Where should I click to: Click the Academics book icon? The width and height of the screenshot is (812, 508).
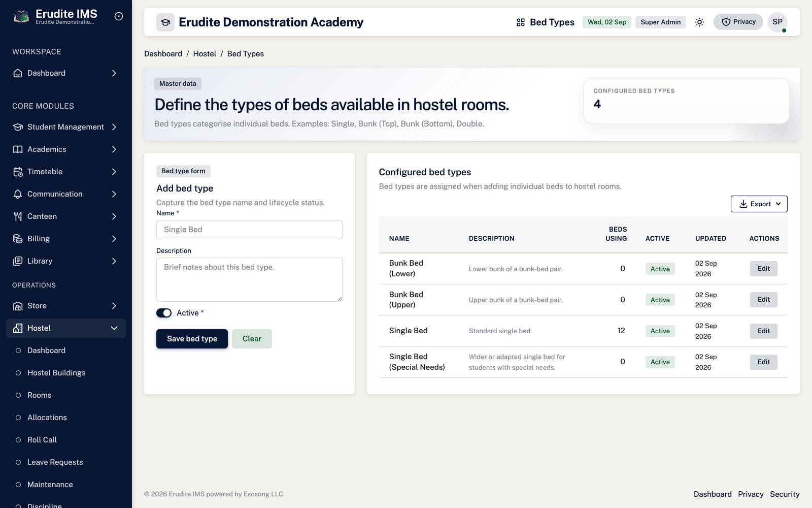18,149
